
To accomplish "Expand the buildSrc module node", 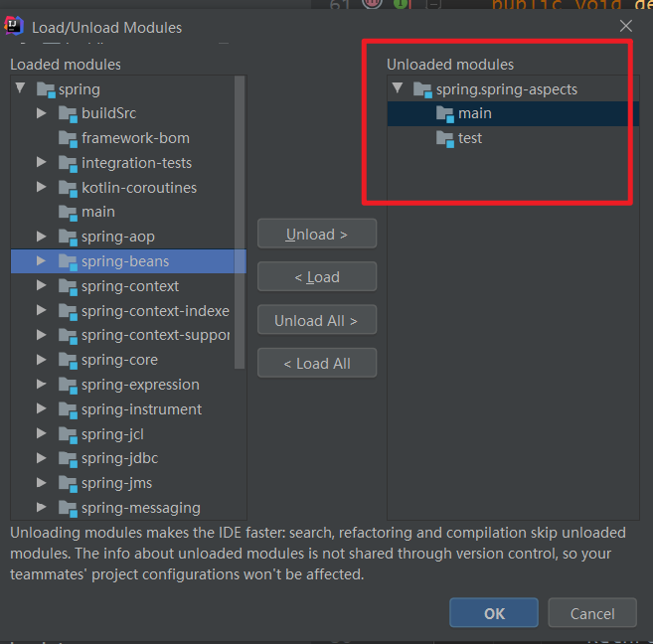I will point(41,113).
